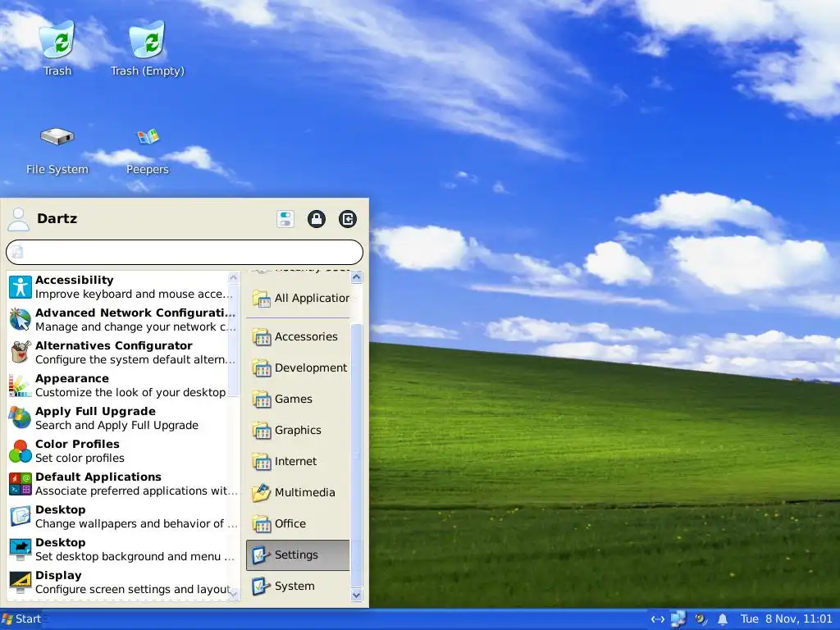Select the Games category
This screenshot has height=630, width=840.
298,399
